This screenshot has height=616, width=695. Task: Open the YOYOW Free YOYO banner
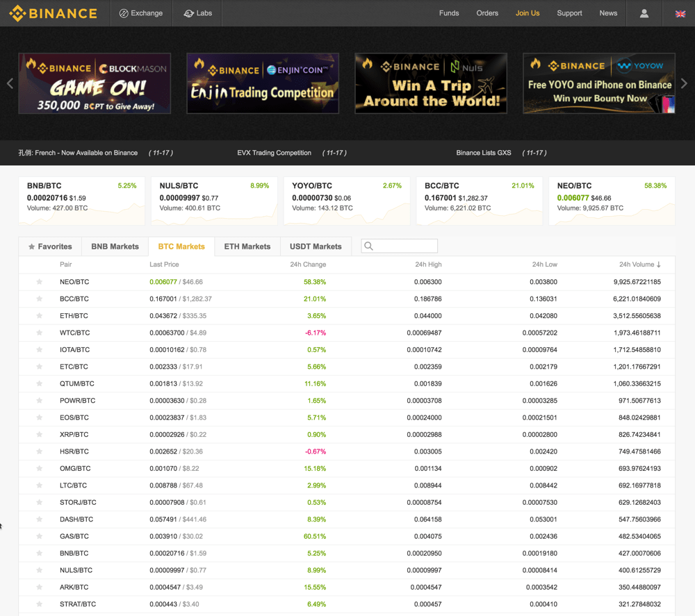pyautogui.click(x=599, y=83)
